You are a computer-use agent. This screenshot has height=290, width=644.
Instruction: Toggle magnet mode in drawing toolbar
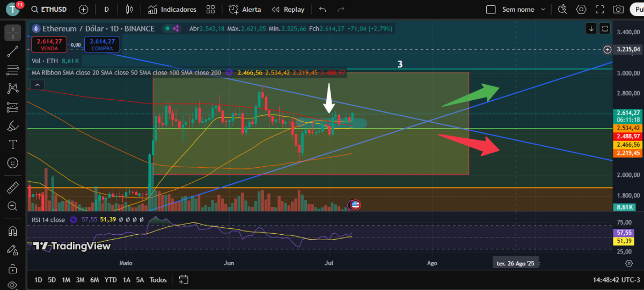click(13, 231)
